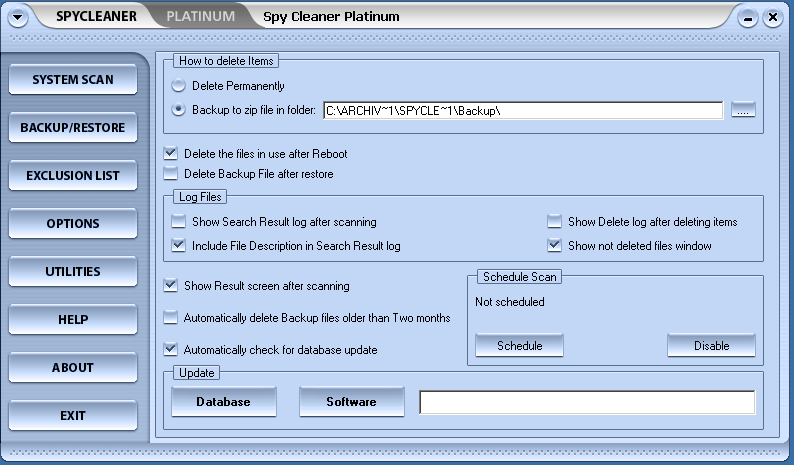Show the ABOUT screen

[73, 367]
